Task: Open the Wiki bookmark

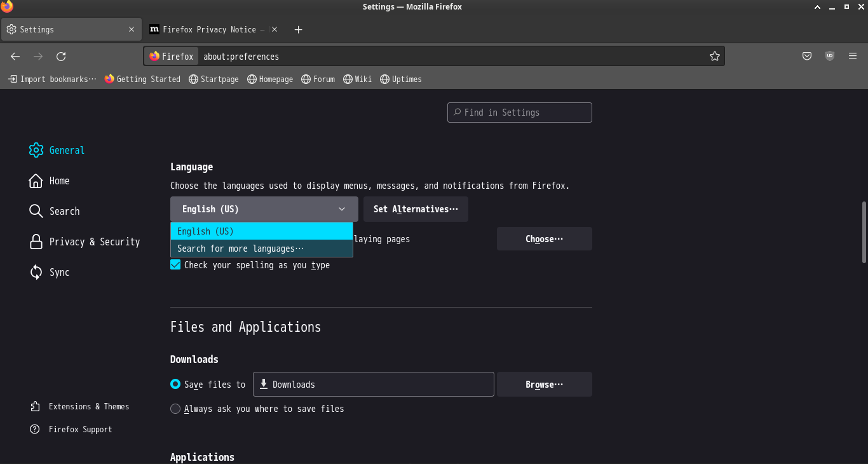Action: pyautogui.click(x=357, y=79)
